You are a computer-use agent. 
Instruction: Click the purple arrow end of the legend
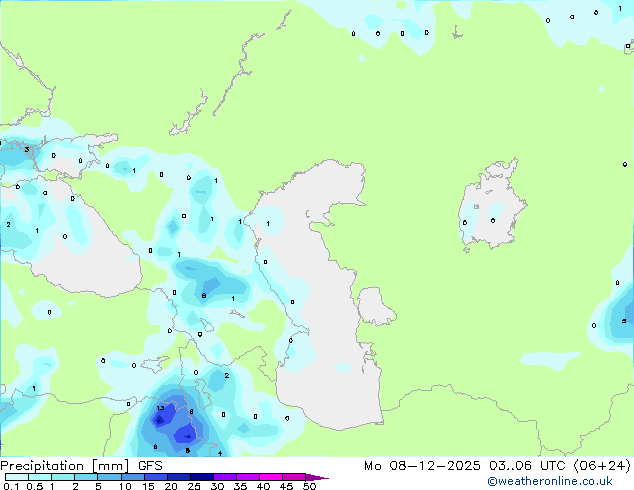tap(317, 477)
